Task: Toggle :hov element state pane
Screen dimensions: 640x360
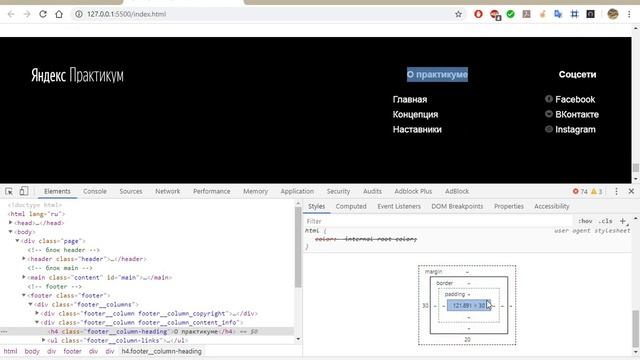Action: [585, 221]
